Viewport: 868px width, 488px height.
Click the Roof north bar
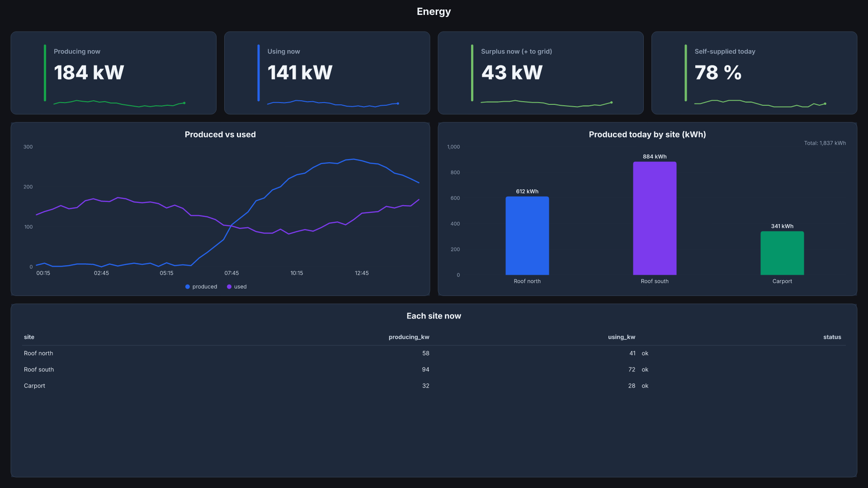(527, 235)
